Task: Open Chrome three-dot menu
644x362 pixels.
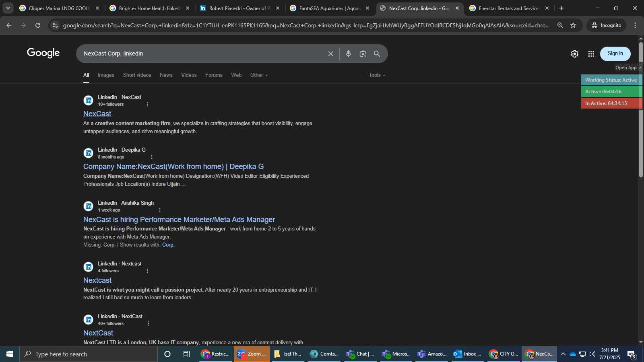Action: [x=635, y=25]
